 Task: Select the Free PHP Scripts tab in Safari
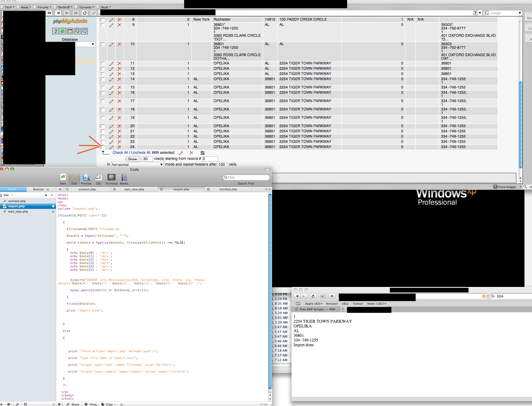click(x=317, y=309)
